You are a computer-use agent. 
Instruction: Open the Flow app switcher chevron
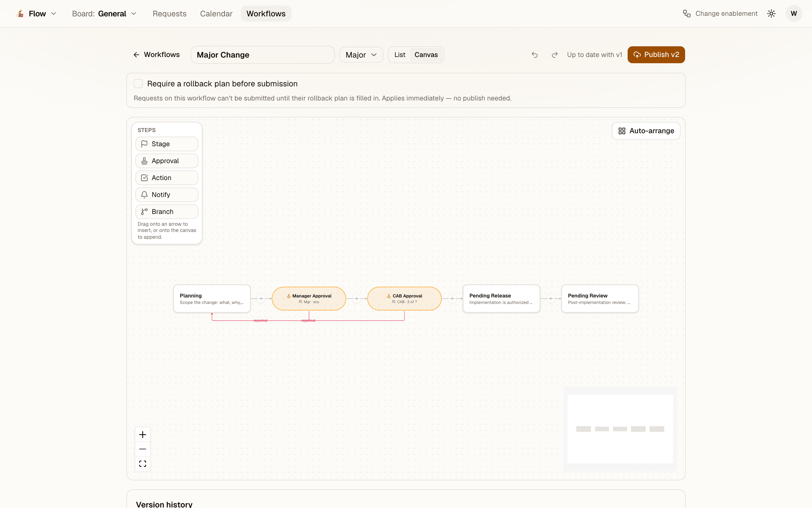(x=53, y=14)
